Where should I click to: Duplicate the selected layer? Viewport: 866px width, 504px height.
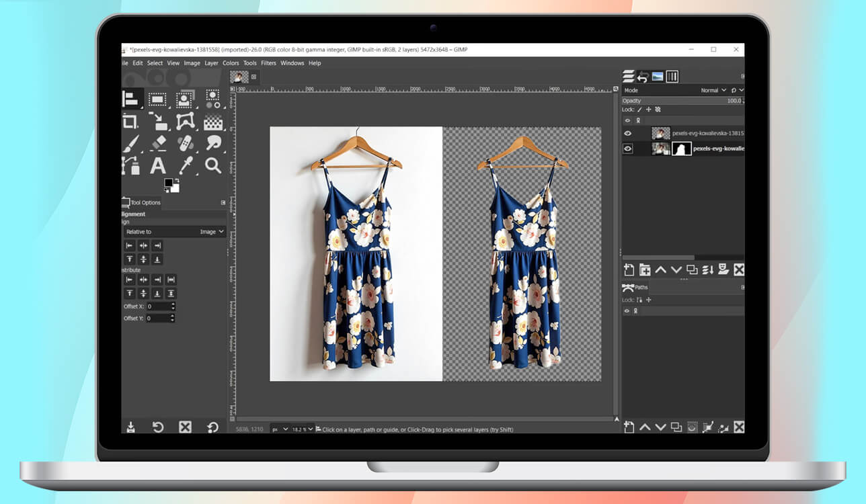(x=693, y=269)
